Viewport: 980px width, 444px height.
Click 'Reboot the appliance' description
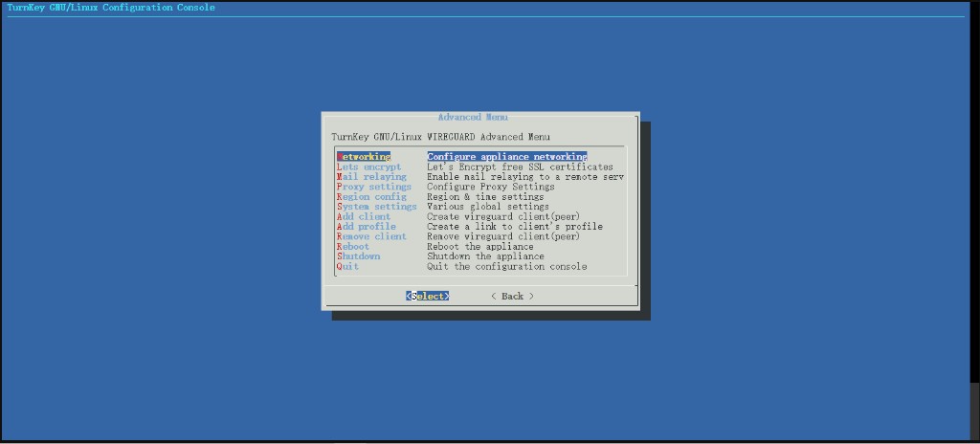tap(480, 246)
